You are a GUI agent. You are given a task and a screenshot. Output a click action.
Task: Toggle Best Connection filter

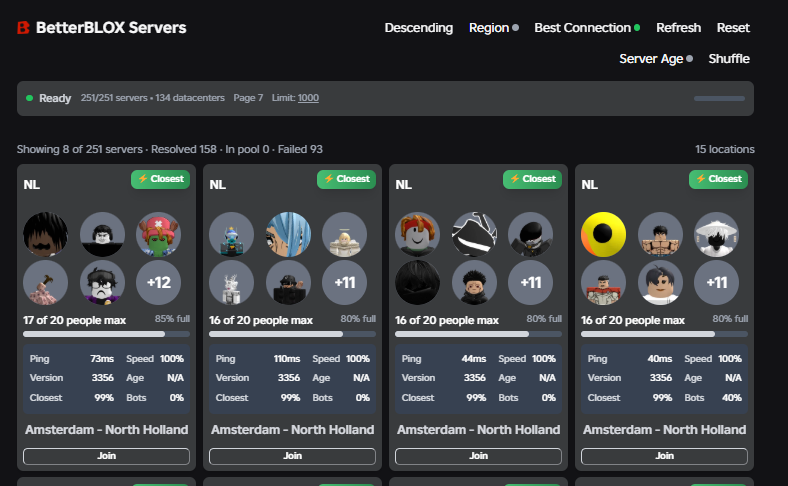[x=587, y=28]
